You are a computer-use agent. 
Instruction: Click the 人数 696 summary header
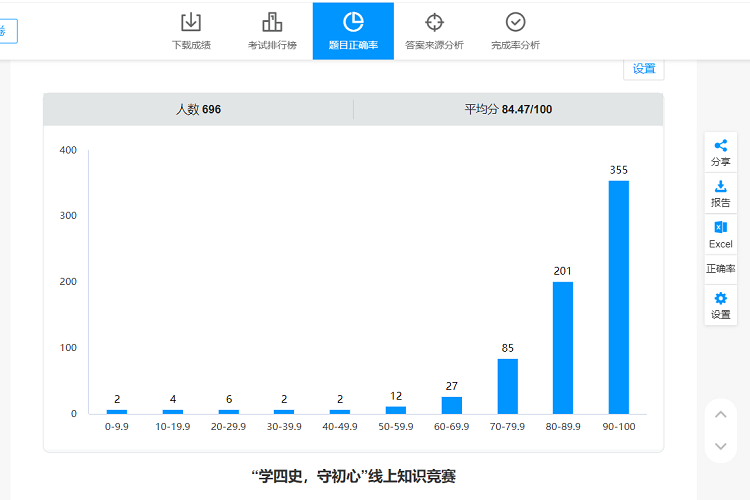point(199,110)
